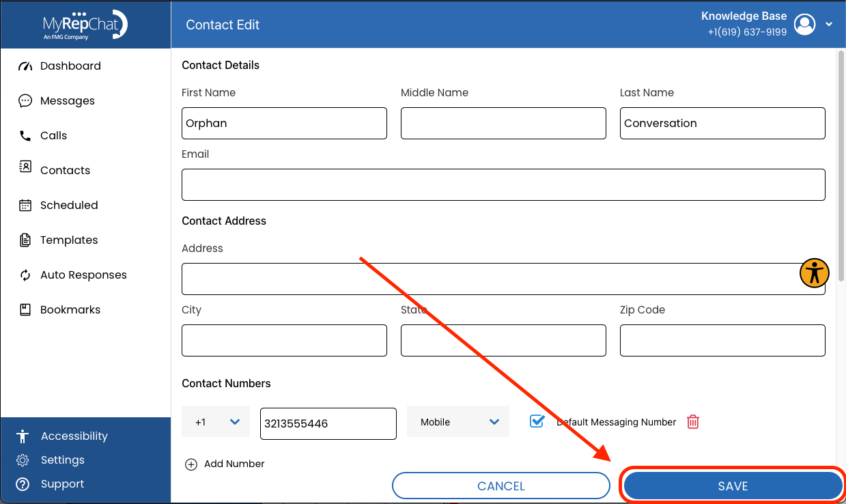The image size is (846, 504).
Task: Click the Templates document icon
Action: pyautogui.click(x=25, y=240)
